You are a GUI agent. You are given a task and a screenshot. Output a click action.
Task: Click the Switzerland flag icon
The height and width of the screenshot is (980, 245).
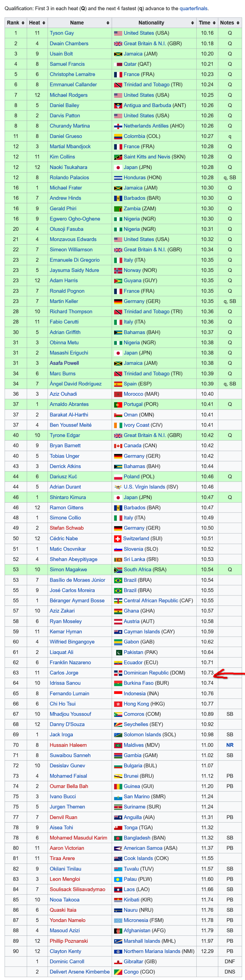(x=118, y=538)
